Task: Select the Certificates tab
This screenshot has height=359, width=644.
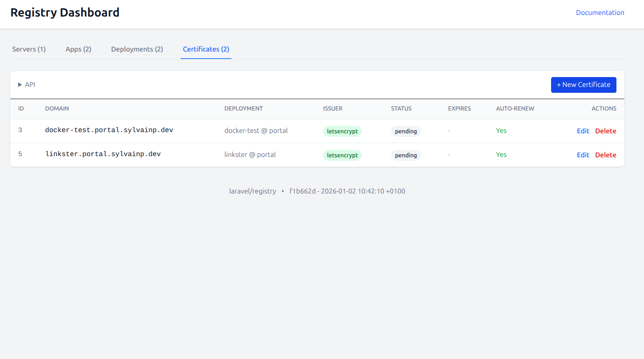Action: click(x=206, y=49)
